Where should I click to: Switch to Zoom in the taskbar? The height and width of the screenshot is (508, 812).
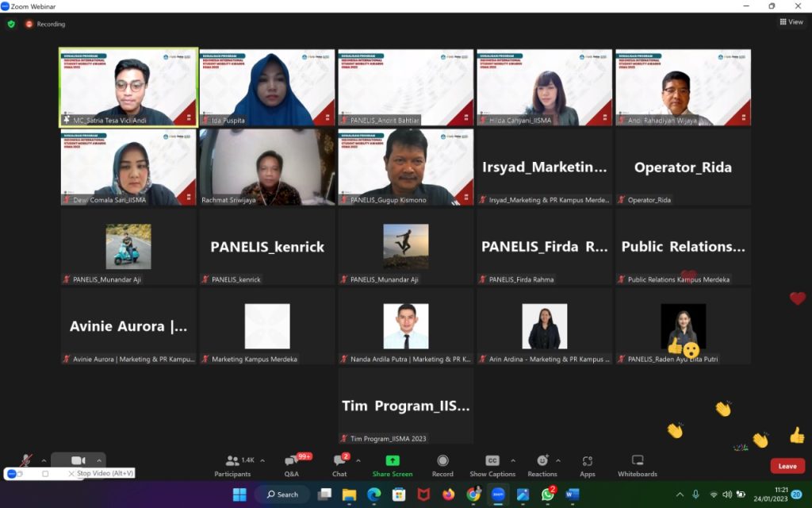(x=498, y=495)
